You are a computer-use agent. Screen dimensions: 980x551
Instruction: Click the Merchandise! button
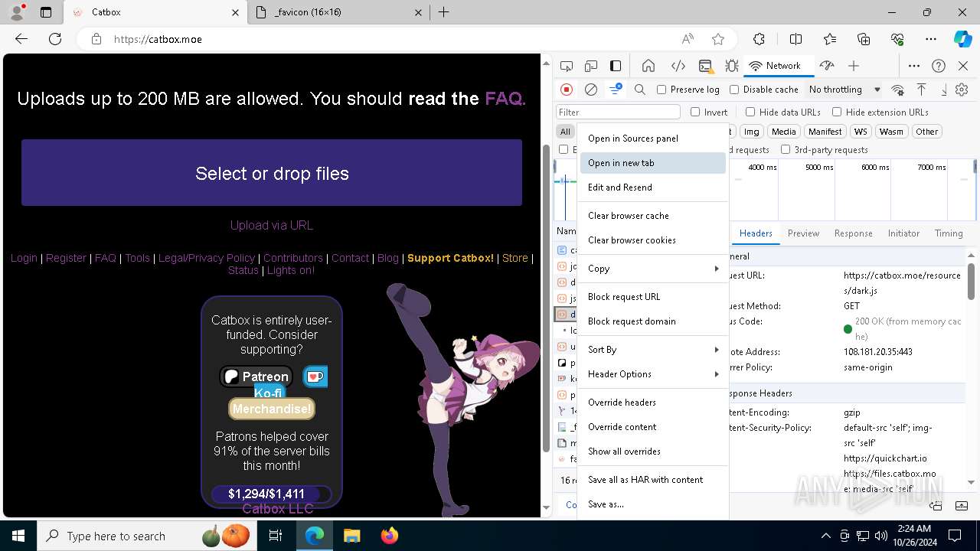[x=272, y=409]
